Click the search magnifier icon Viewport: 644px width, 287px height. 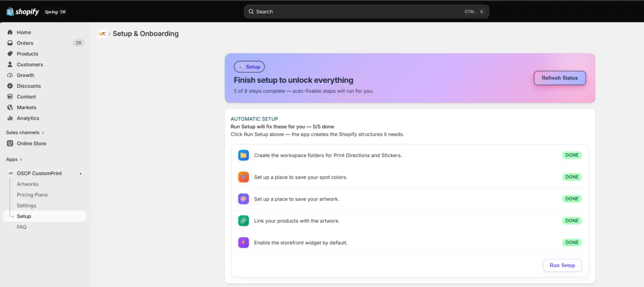(251, 12)
